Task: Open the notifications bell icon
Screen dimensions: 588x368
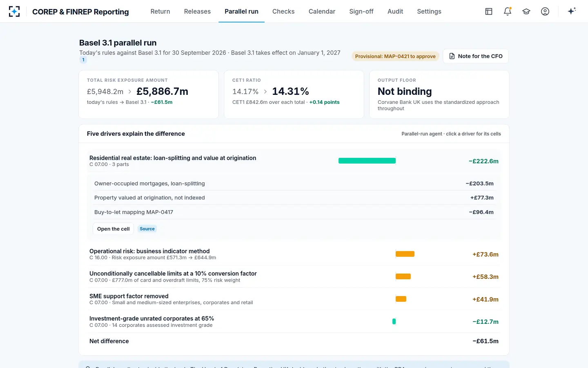Action: [508, 11]
